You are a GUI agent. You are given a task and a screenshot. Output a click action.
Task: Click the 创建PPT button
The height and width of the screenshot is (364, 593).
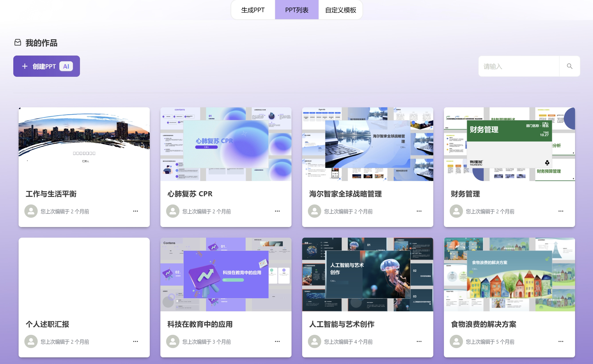[x=47, y=66]
